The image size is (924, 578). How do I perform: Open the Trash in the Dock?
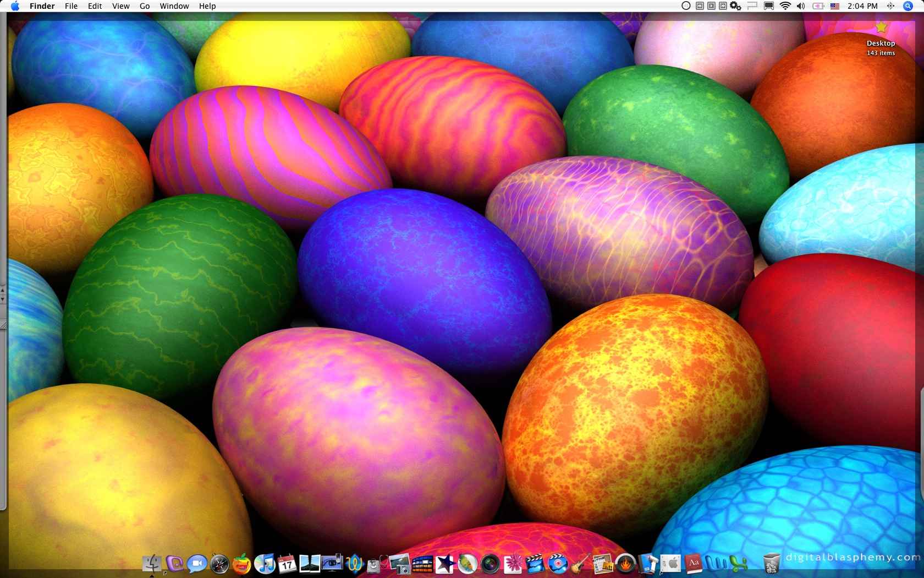tap(772, 564)
